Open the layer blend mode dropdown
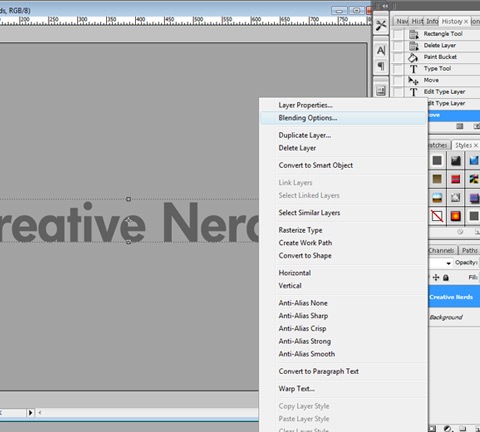This screenshot has width=480, height=432. [x=441, y=263]
